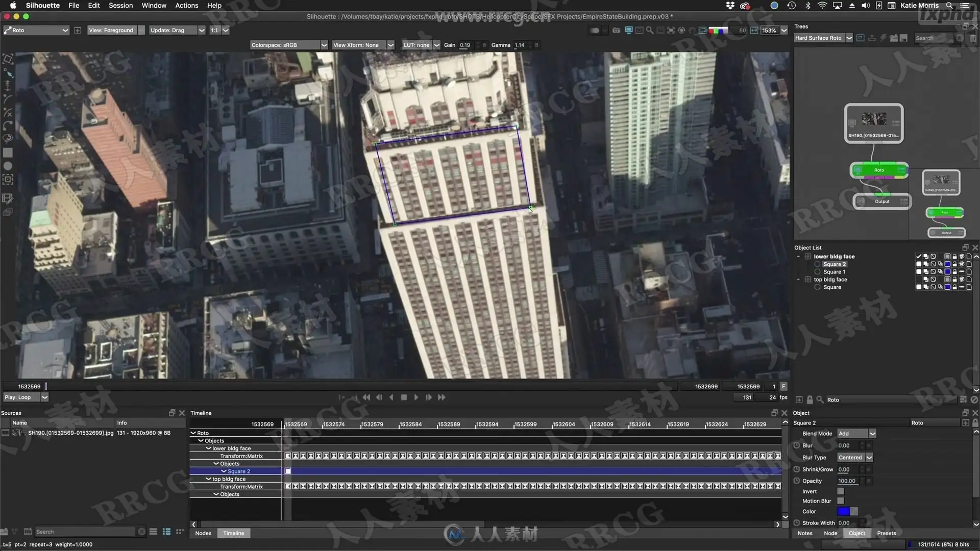The height and width of the screenshot is (551, 980).
Task: Toggle visibility eye of Square 2
Action: pyautogui.click(x=962, y=264)
